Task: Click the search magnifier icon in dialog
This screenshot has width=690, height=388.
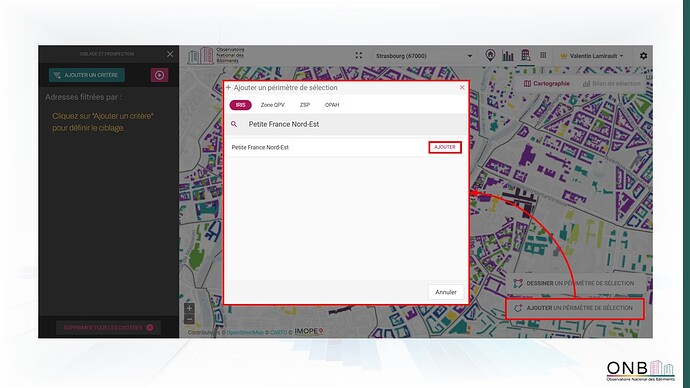Action: tap(234, 124)
